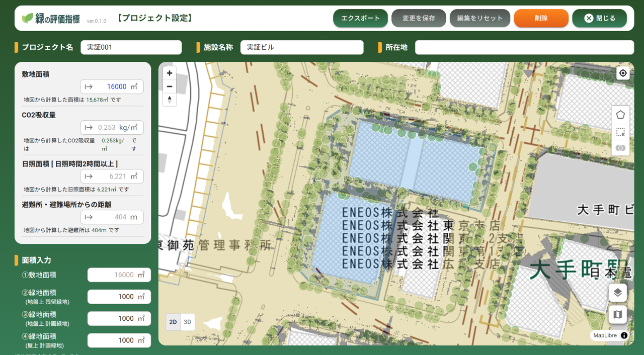
Task: Click the locate/geolocation target icon
Action: coord(623,73)
